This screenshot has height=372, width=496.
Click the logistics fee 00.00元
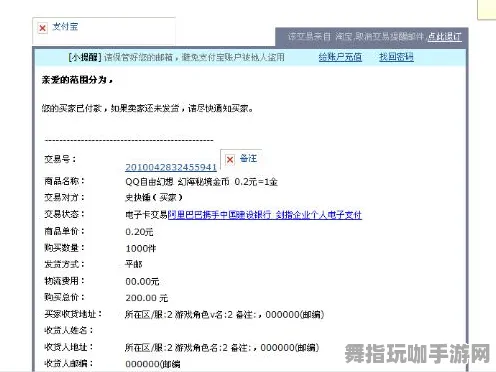(x=142, y=282)
